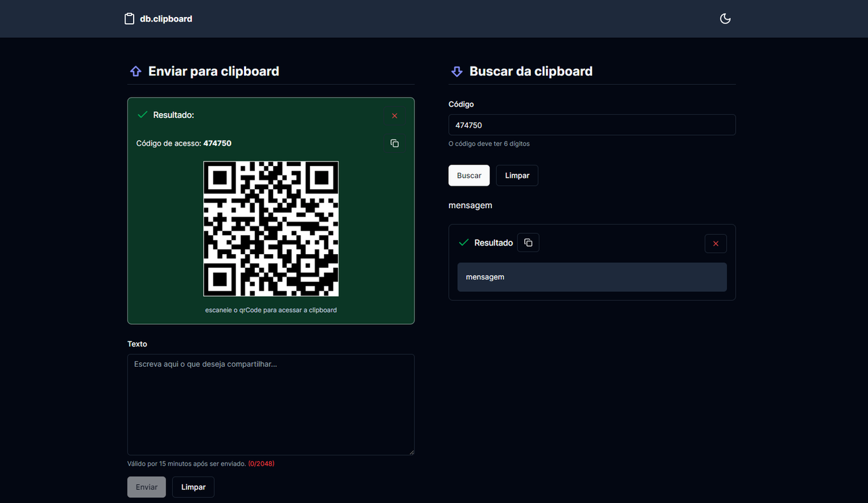The image size is (868, 503).
Task: Grab the text area resize handle corner
Action: click(x=410, y=451)
